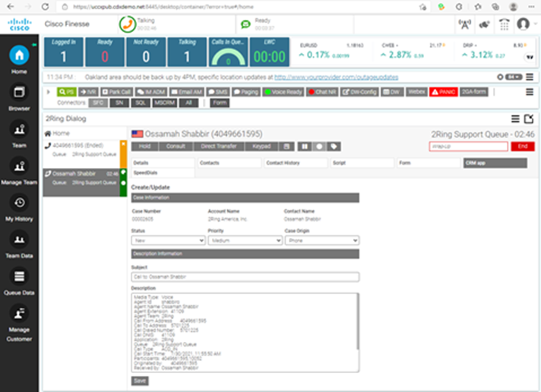This screenshot has width=541, height=392.
Task: Toggle the announcement bar switch
Action: 514,77
